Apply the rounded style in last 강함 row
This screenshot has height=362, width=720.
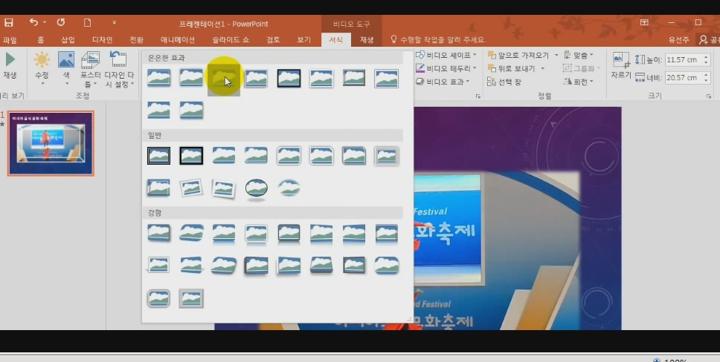159,298
